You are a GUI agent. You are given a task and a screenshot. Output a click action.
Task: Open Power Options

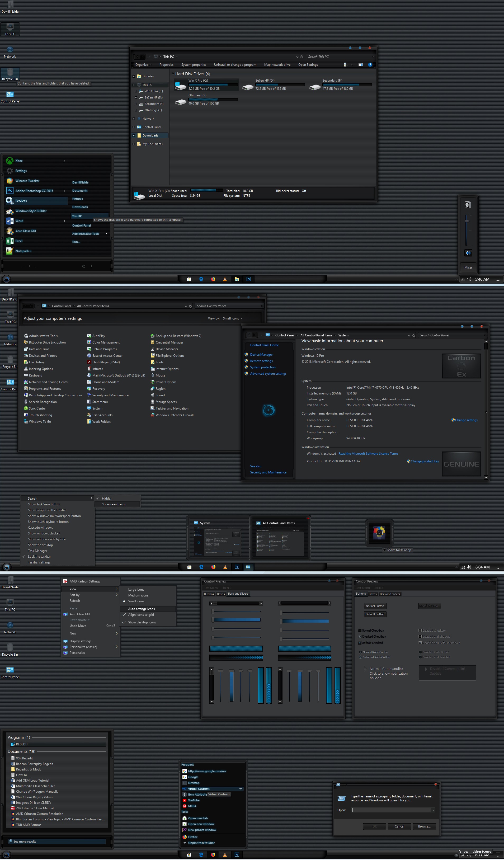click(x=163, y=382)
